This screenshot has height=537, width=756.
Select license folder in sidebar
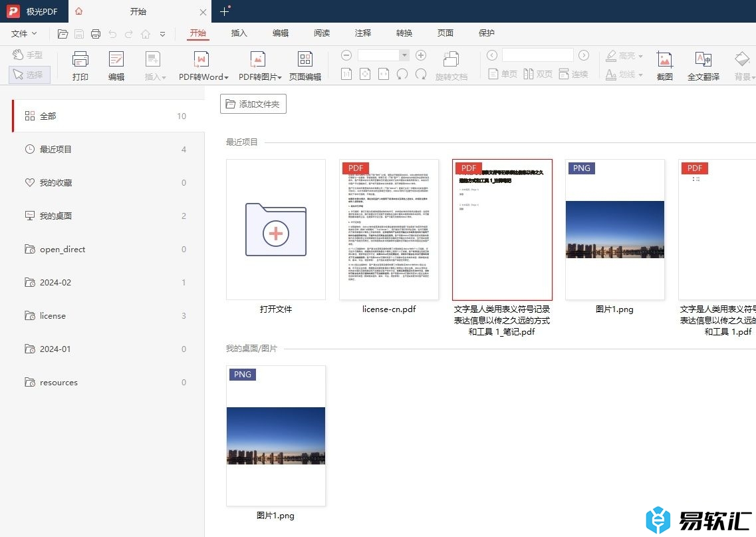coord(108,316)
